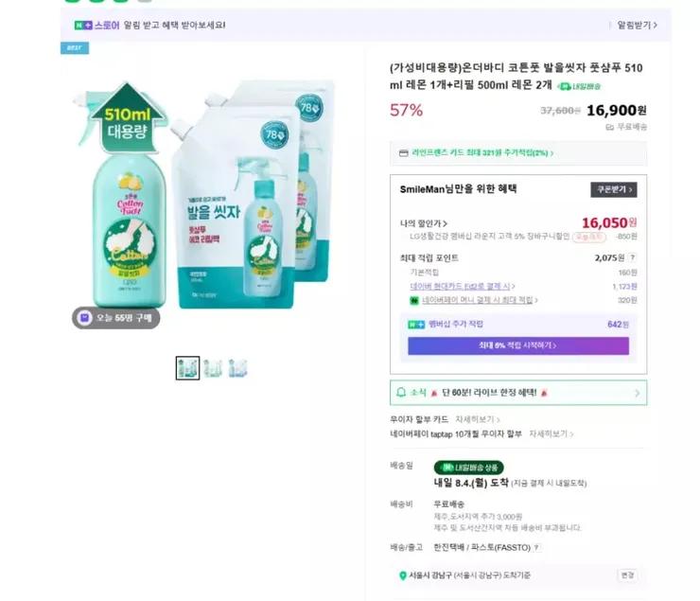Open the 네이버페이 머니 결제 시 최대 적립 link

pyautogui.click(x=480, y=300)
